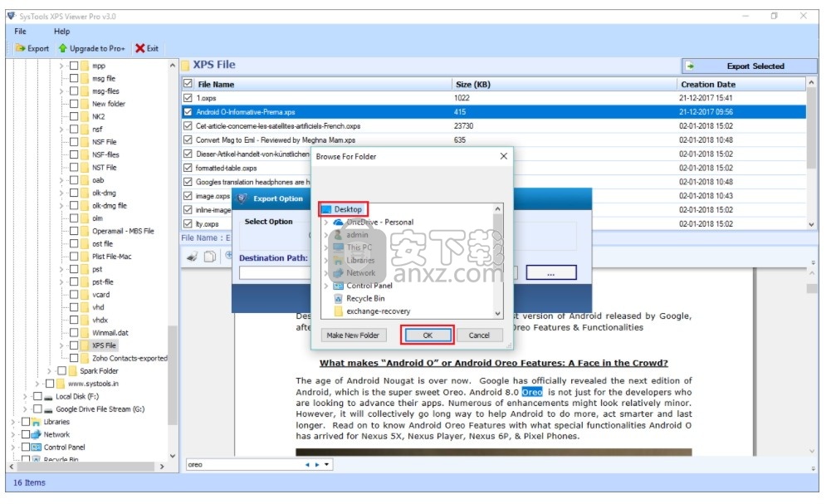Click the Control Panel icon in main tree
This screenshot has height=504, width=836.
[x=37, y=448]
